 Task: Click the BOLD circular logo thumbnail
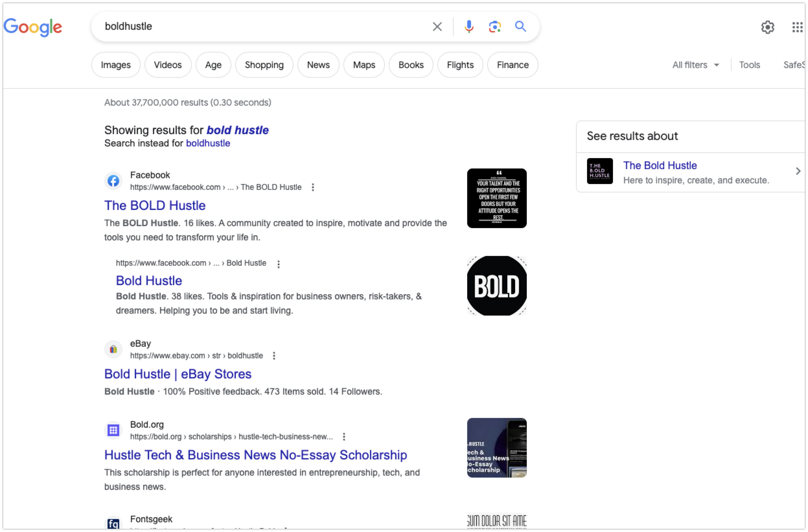(x=496, y=286)
